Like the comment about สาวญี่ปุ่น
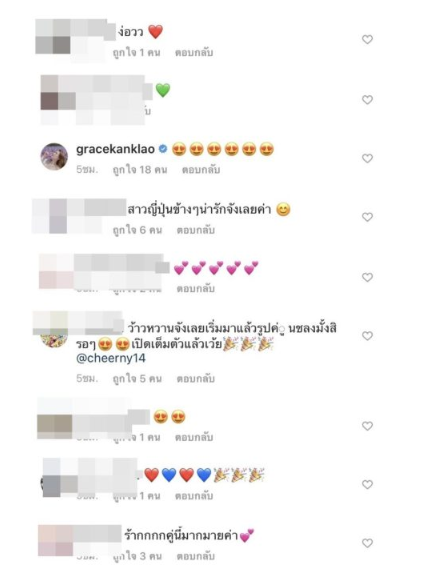This screenshot has height=583, width=436. pos(367,217)
